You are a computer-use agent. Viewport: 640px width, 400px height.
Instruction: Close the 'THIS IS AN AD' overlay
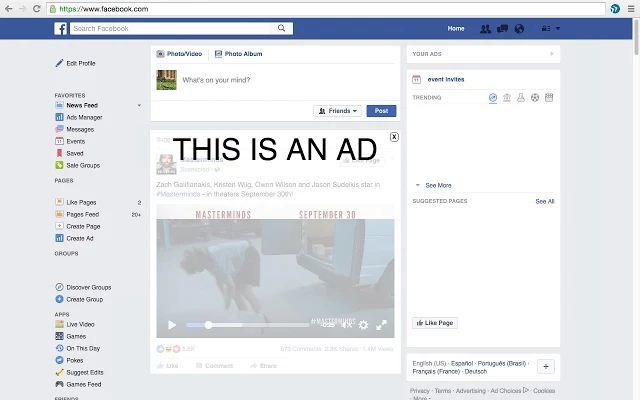click(x=394, y=137)
